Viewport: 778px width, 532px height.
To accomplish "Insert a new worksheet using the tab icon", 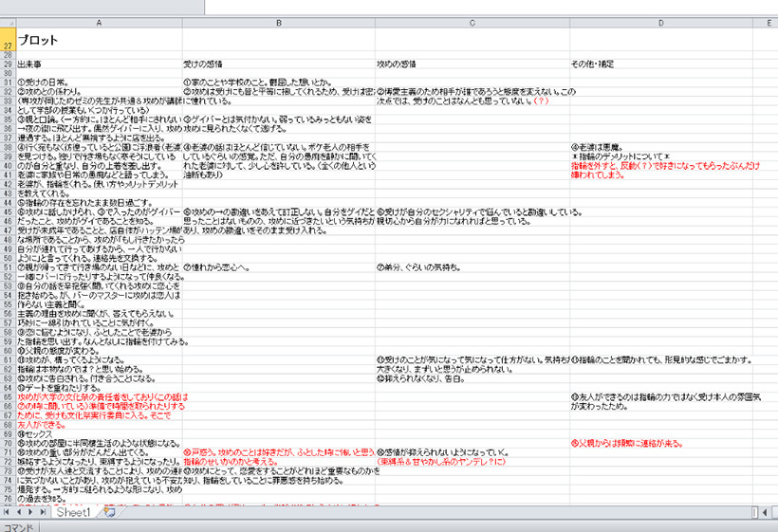I will tap(110, 512).
